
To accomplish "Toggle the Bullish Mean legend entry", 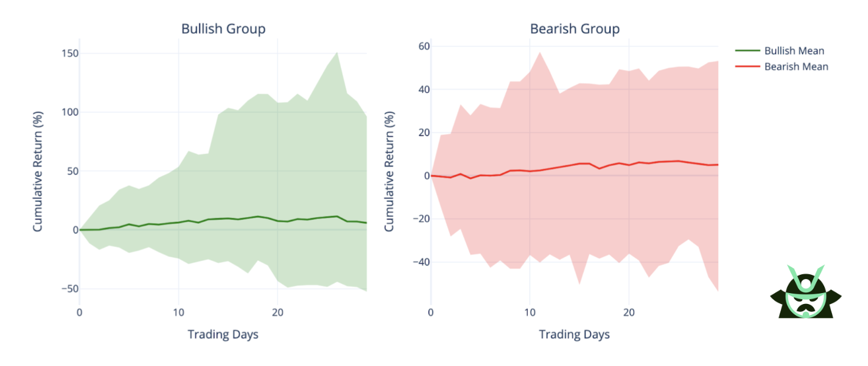I will tap(780, 51).
